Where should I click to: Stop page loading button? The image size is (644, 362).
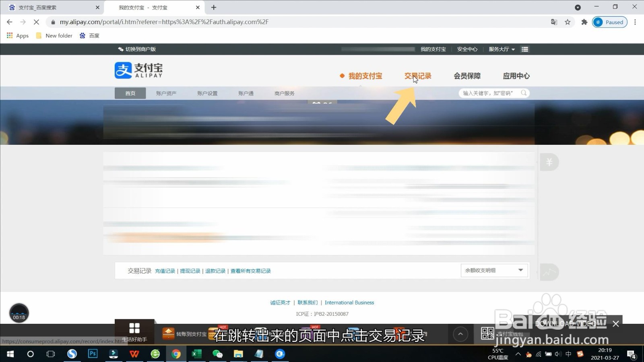(x=36, y=22)
